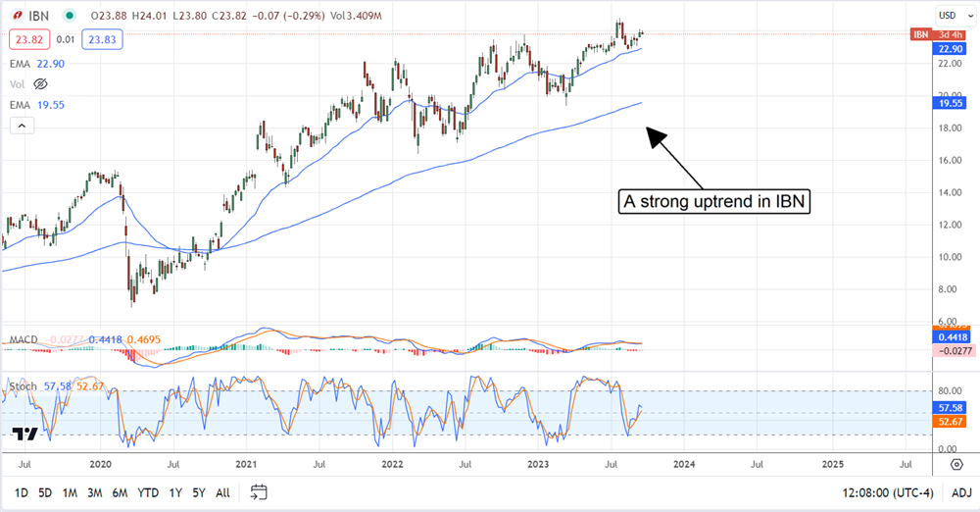Screen dimensions: 980x512
Task: Select the Stoch indicator legend label
Action: click(x=22, y=386)
